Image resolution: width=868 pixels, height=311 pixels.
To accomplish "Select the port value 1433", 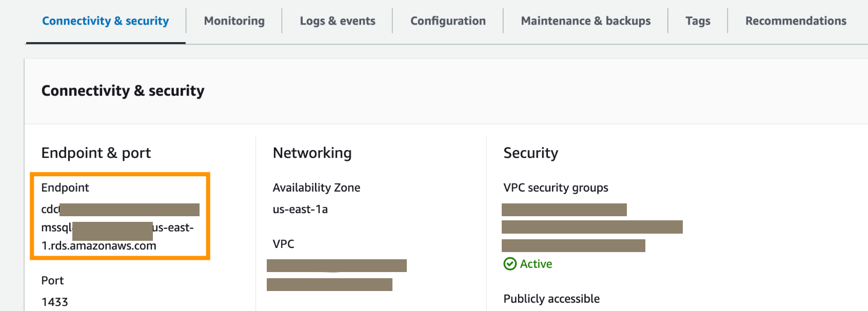I will [x=54, y=302].
